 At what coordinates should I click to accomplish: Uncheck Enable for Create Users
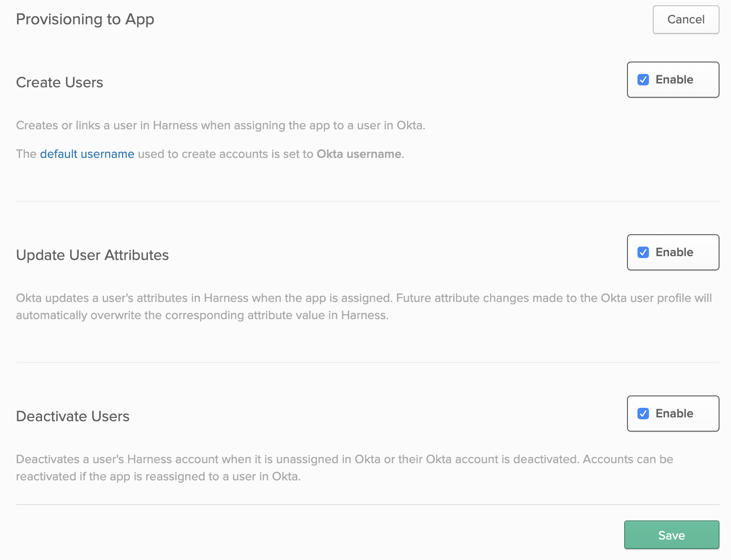click(643, 80)
